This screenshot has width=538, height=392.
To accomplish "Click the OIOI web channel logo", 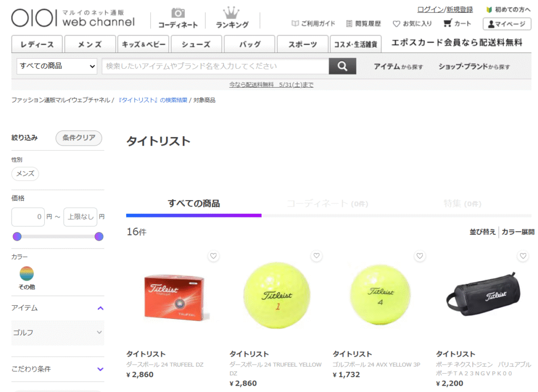I will [73, 18].
